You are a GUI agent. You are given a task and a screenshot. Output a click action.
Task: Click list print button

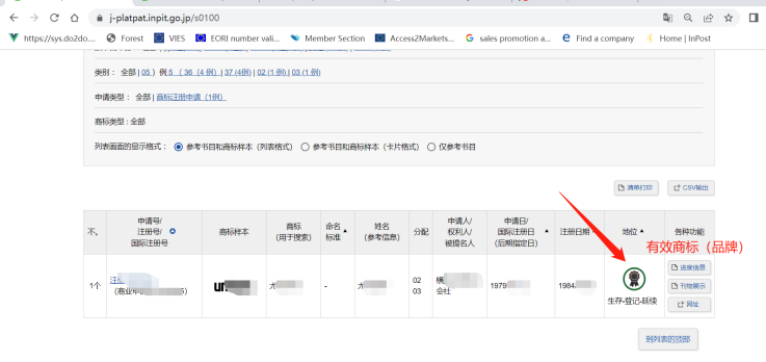tap(636, 188)
